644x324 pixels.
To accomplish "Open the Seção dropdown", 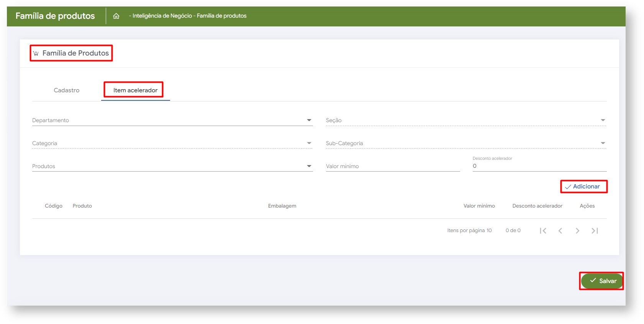I will click(466, 120).
